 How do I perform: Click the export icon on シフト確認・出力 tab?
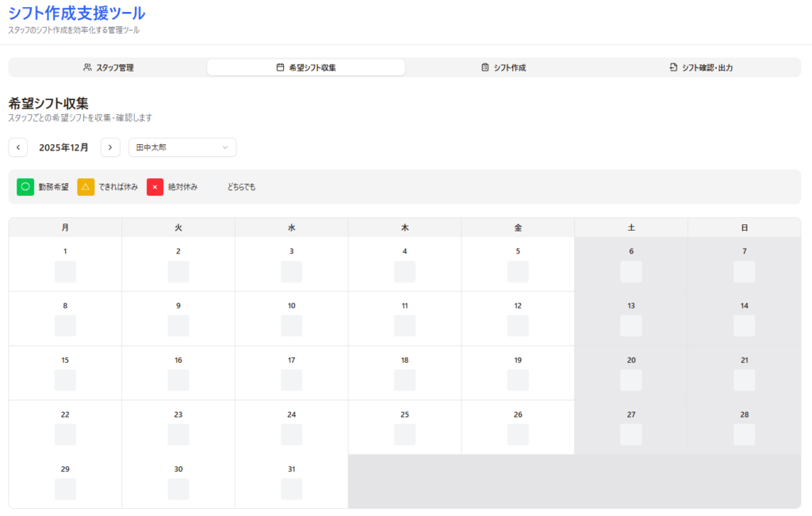673,67
